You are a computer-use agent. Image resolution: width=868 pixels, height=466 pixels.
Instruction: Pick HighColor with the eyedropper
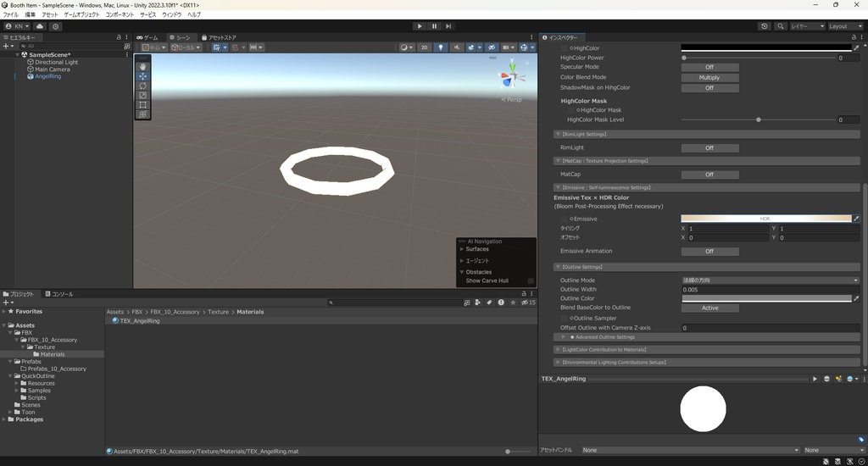(856, 48)
